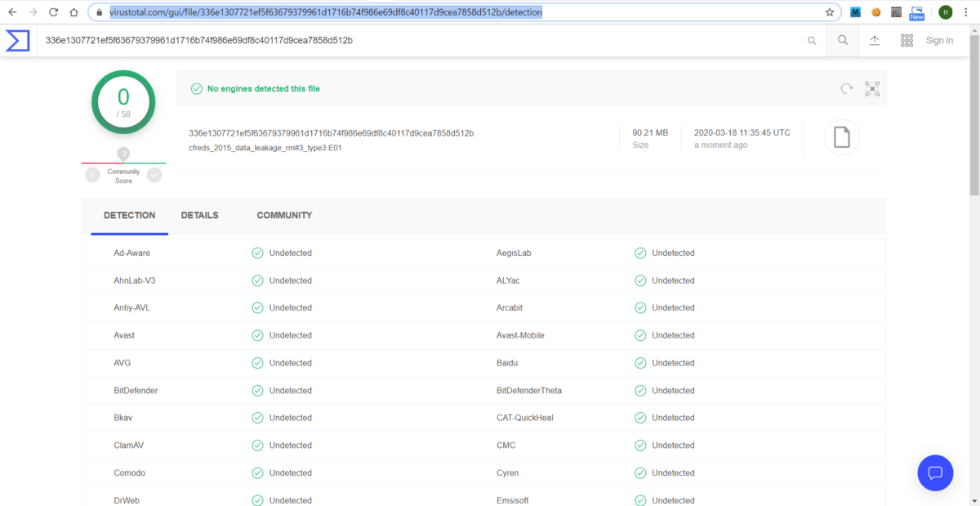Screen dimensions: 980x506
Task: Select the file hash text in summary
Action: coord(331,132)
